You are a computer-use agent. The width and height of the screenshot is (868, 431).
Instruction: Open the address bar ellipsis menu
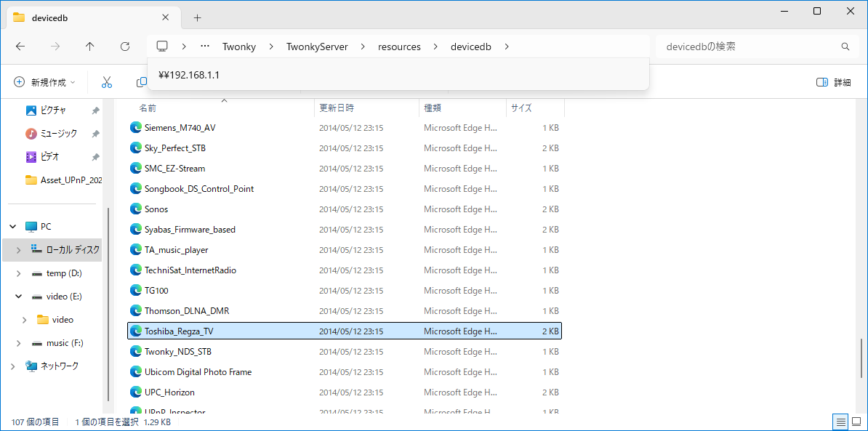205,47
